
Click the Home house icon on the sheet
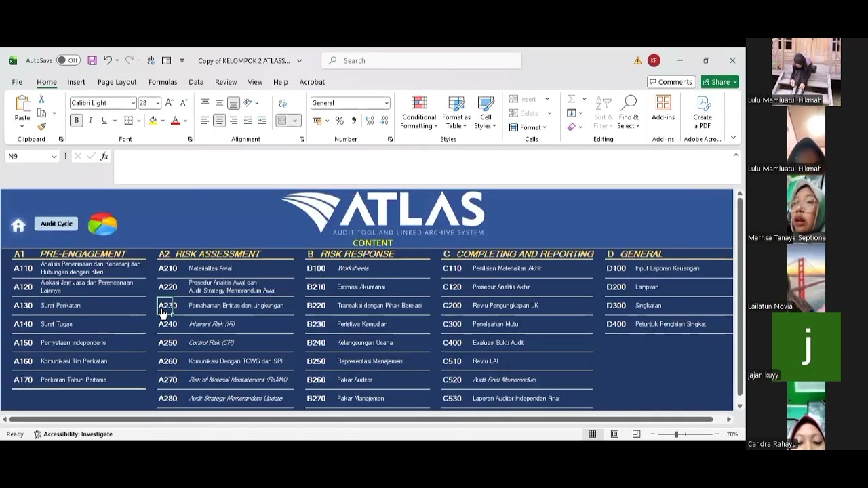coord(18,226)
